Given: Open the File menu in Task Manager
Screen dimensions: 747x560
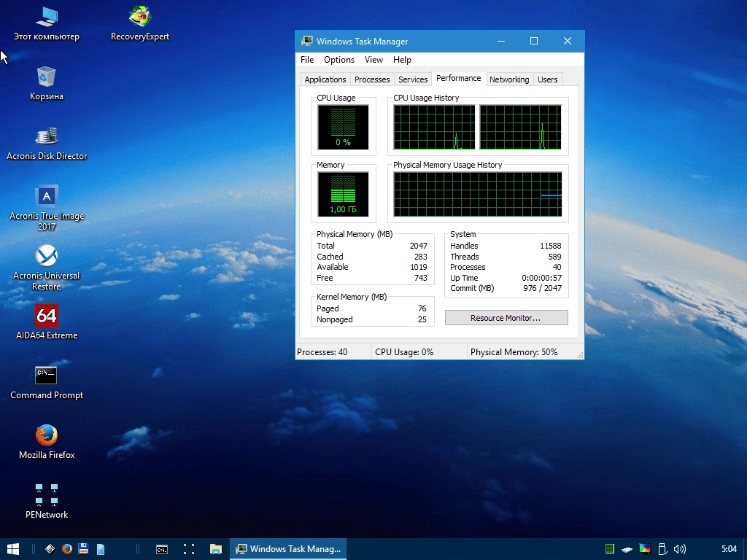Looking at the screenshot, I should click(x=307, y=60).
